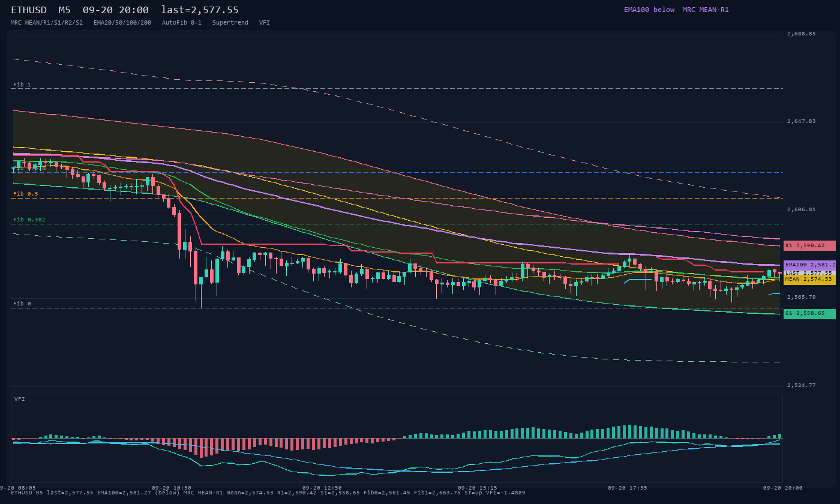Select the Fib 0 level label
840x504 pixels.
[22, 304]
